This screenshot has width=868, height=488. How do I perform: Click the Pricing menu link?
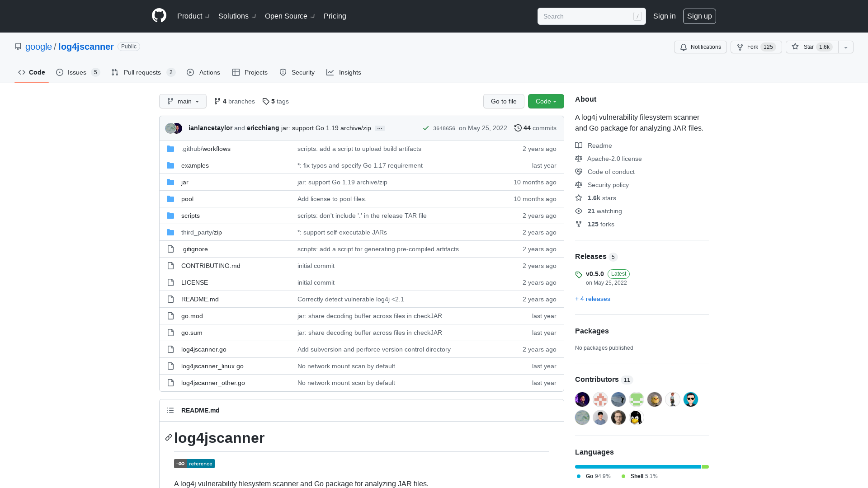click(x=335, y=16)
